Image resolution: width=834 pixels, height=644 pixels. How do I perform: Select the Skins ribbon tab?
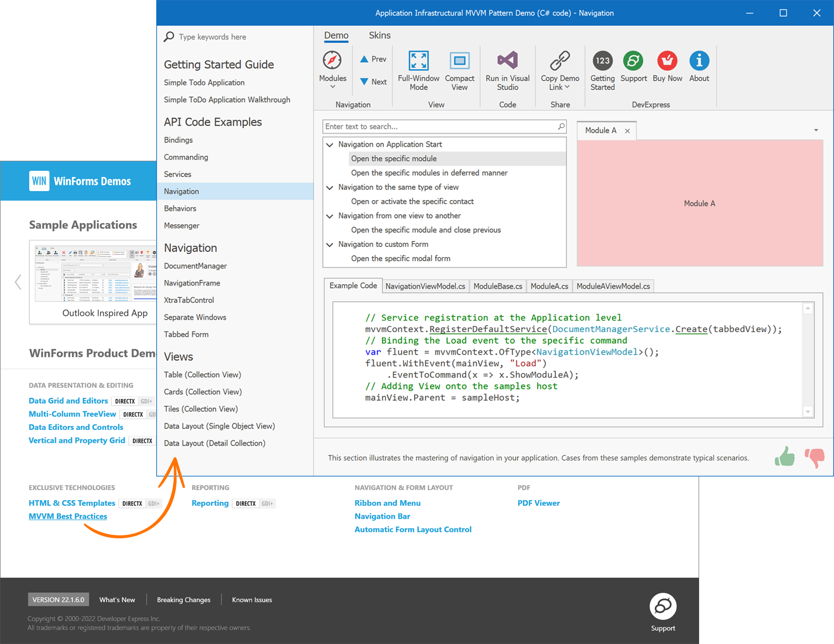tap(379, 35)
